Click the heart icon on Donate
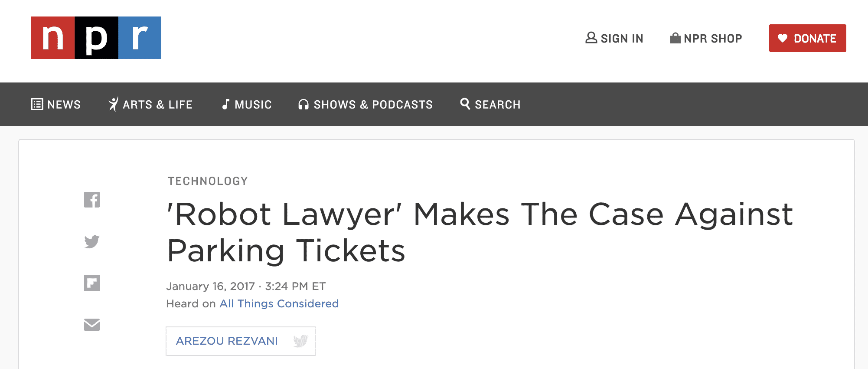Viewport: 868px width, 369px height. pyautogui.click(x=783, y=38)
